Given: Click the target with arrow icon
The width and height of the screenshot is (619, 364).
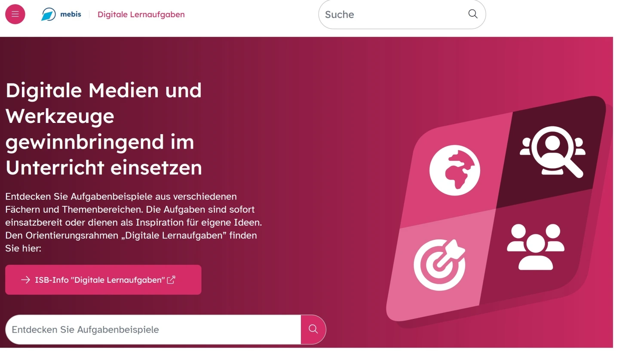Looking at the screenshot, I should 439,265.
